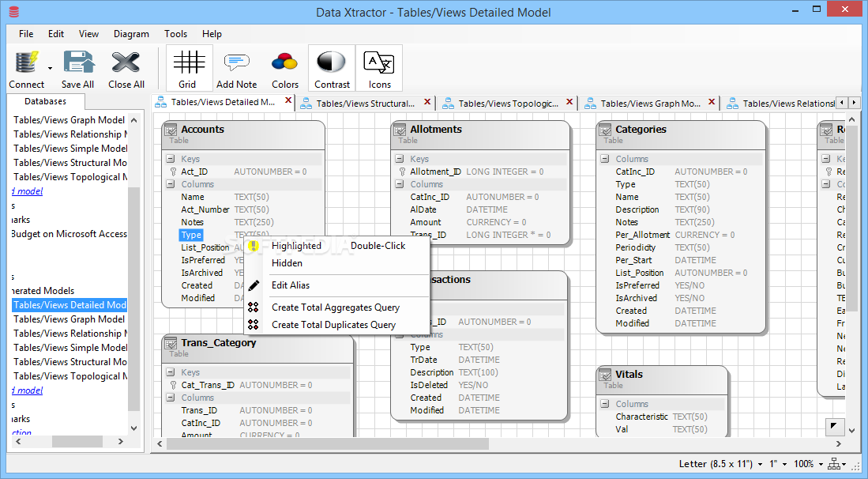
Task: Close the Tables/Views Structural tab
Action: (x=427, y=102)
